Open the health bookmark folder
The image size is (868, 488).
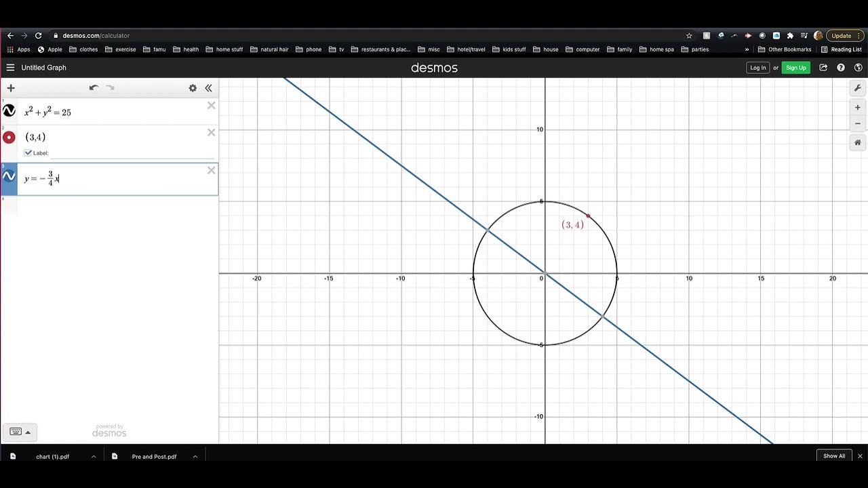point(185,49)
